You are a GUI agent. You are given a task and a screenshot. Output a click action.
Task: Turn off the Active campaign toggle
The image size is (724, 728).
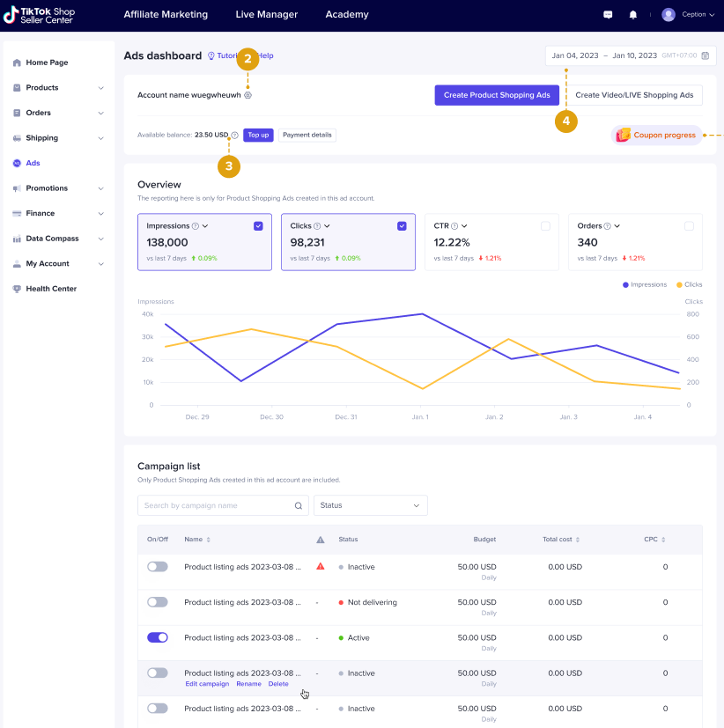158,637
